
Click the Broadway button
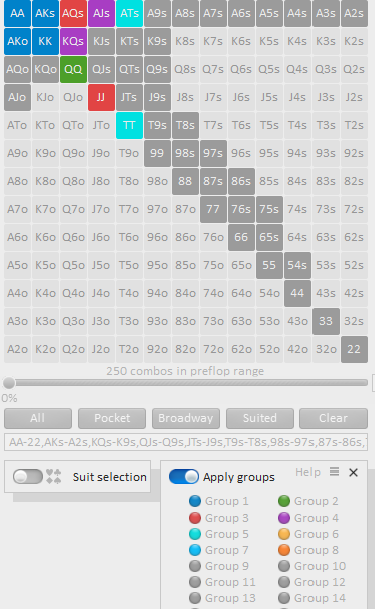186,418
